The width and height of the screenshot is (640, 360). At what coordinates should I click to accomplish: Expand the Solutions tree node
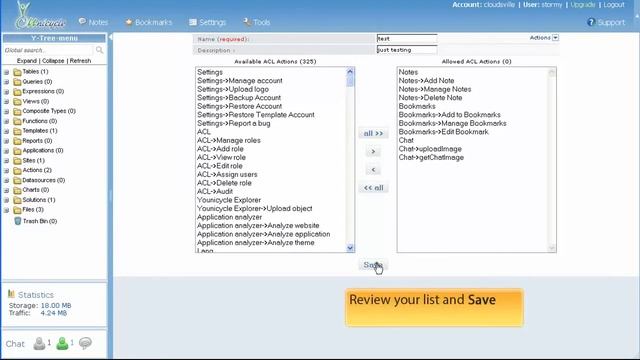tap(7, 200)
